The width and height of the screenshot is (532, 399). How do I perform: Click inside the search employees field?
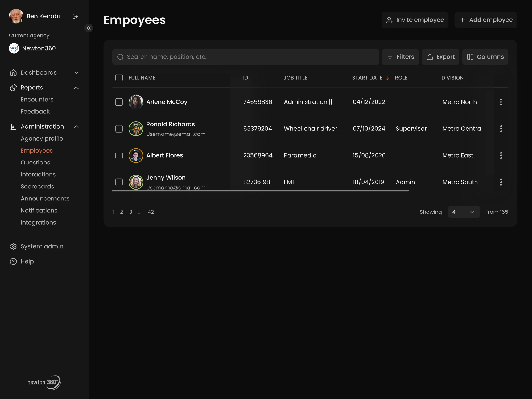click(x=245, y=57)
